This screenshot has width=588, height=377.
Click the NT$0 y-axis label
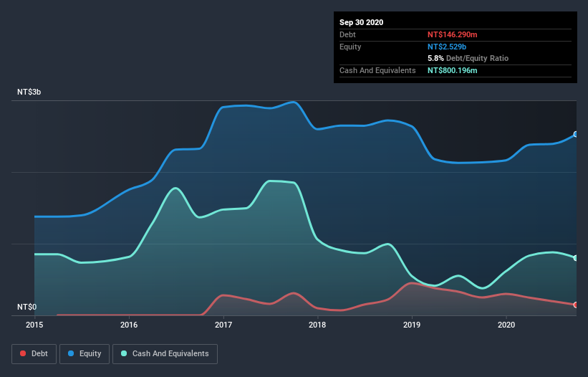[x=27, y=307]
